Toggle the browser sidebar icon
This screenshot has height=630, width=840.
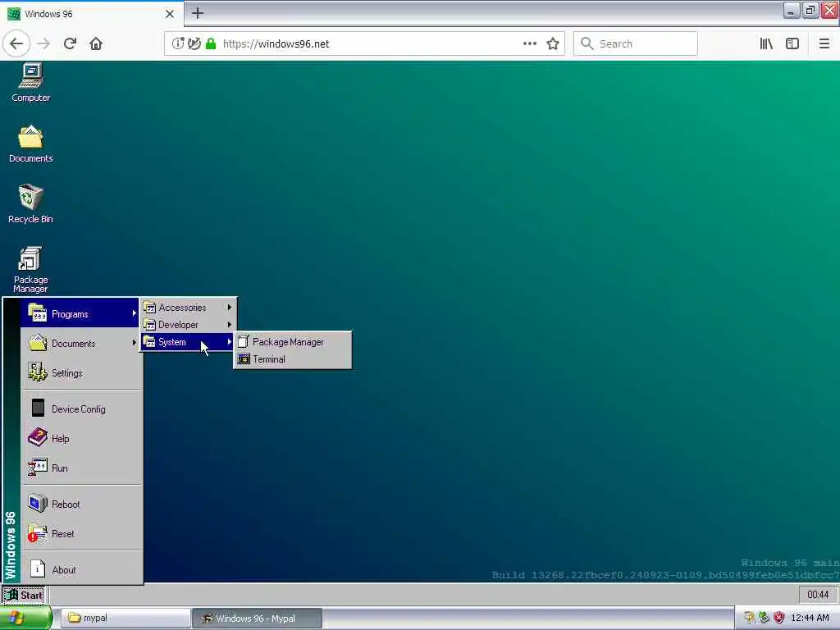click(x=792, y=43)
